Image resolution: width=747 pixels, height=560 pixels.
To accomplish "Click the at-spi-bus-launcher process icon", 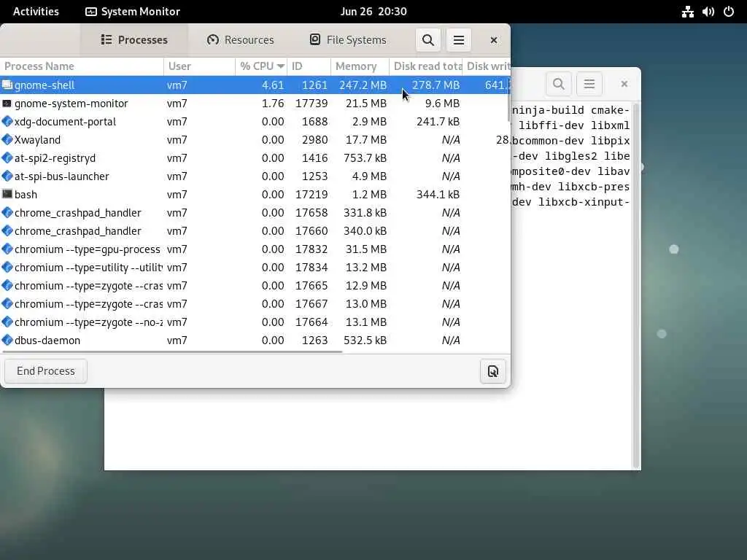I will pyautogui.click(x=7, y=176).
